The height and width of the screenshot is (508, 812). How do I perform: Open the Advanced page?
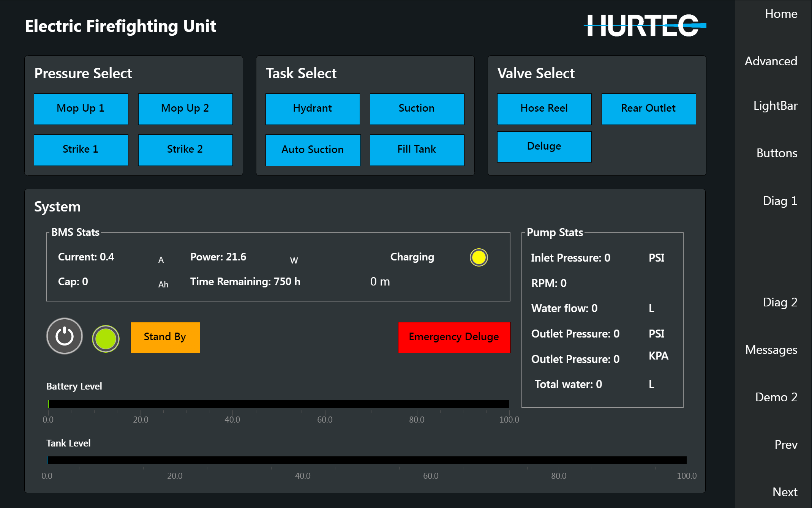[x=771, y=62]
